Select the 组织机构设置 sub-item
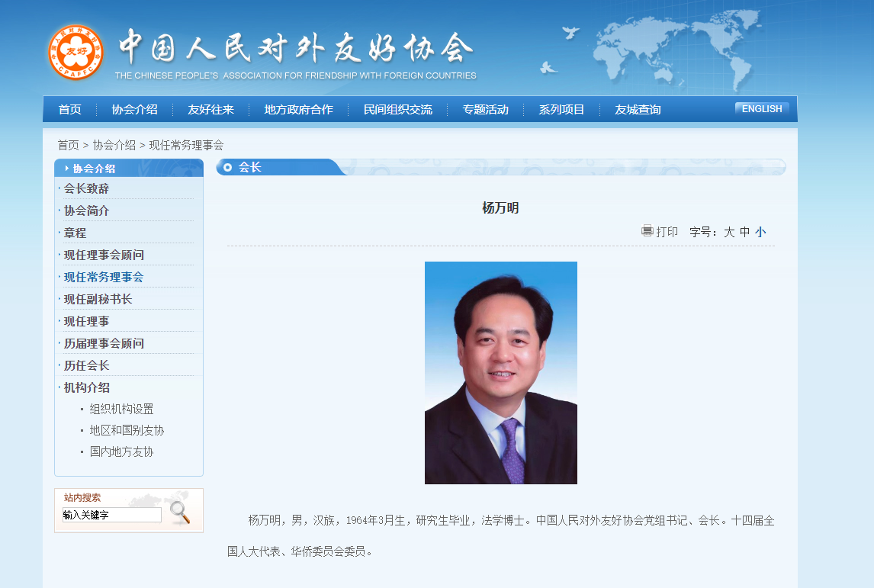 pyautogui.click(x=121, y=409)
